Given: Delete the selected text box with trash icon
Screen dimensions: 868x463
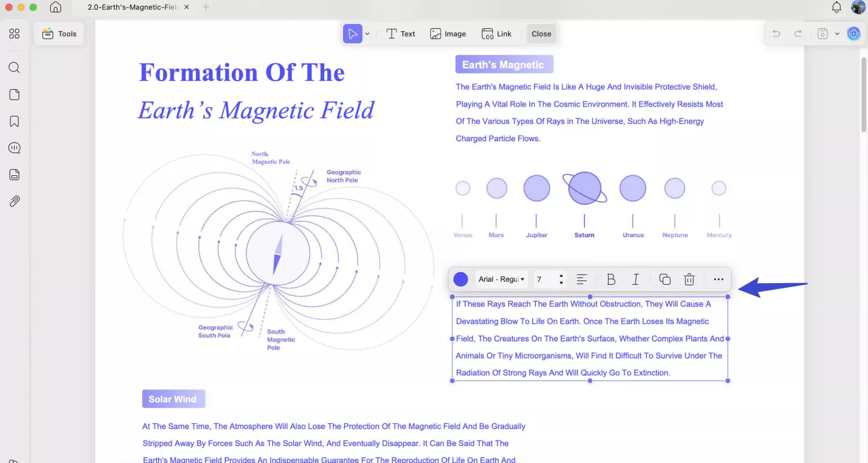Looking at the screenshot, I should click(x=689, y=279).
